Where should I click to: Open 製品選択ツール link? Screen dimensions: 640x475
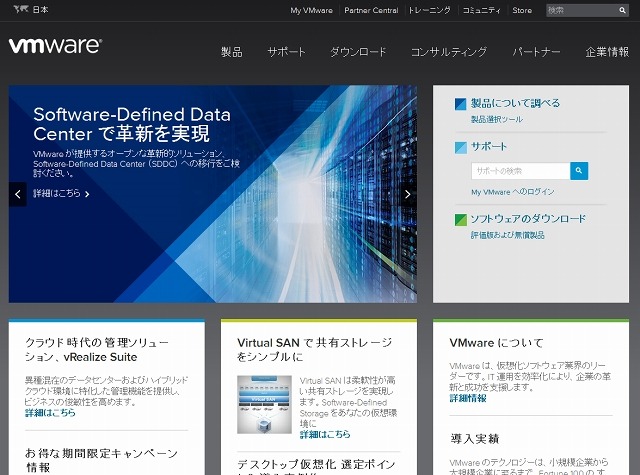pyautogui.click(x=497, y=119)
